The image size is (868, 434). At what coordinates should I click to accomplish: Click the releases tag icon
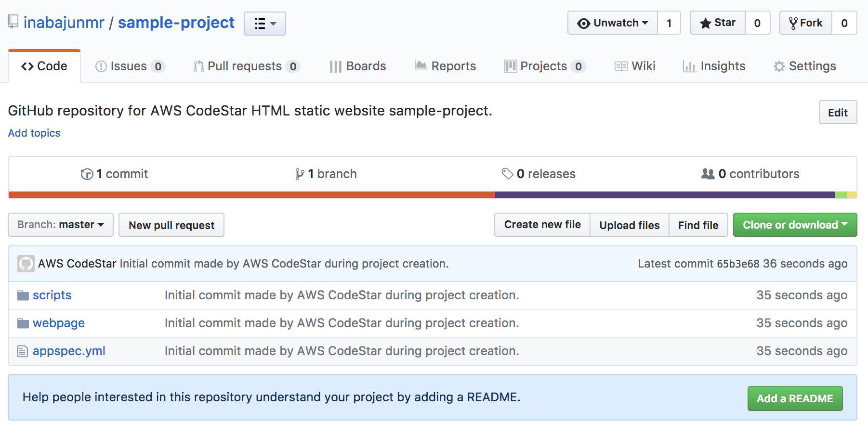click(x=508, y=174)
